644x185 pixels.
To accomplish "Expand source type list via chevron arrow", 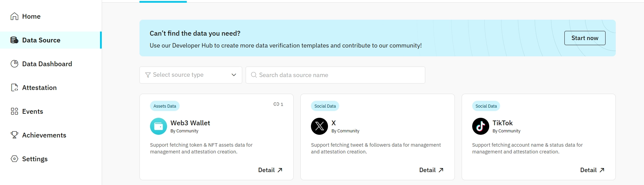I will click(x=234, y=75).
